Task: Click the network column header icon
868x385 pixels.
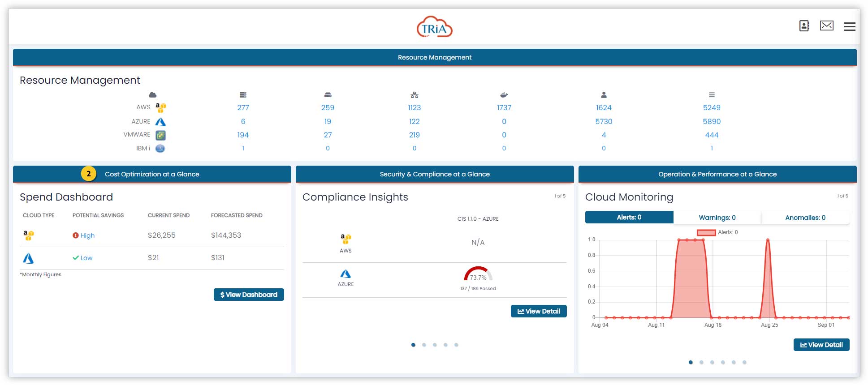Action: click(x=415, y=95)
